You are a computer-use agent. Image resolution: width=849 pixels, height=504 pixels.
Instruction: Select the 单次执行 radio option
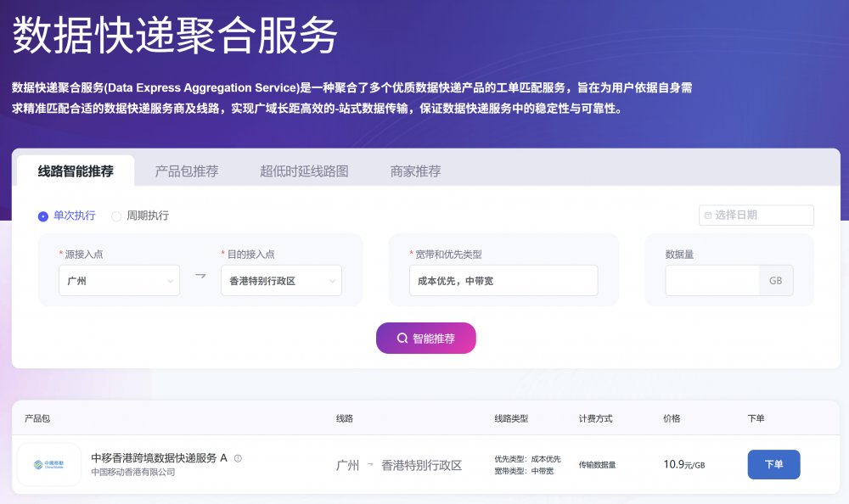[43, 216]
